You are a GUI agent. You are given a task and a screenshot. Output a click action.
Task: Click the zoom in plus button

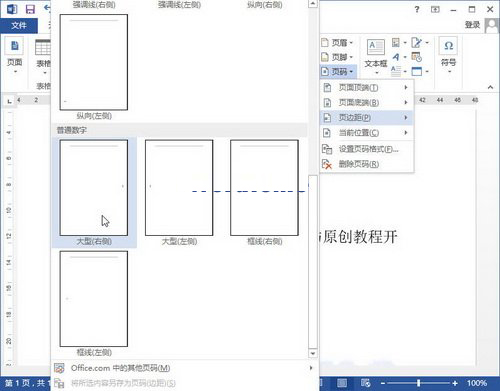[x=455, y=383]
